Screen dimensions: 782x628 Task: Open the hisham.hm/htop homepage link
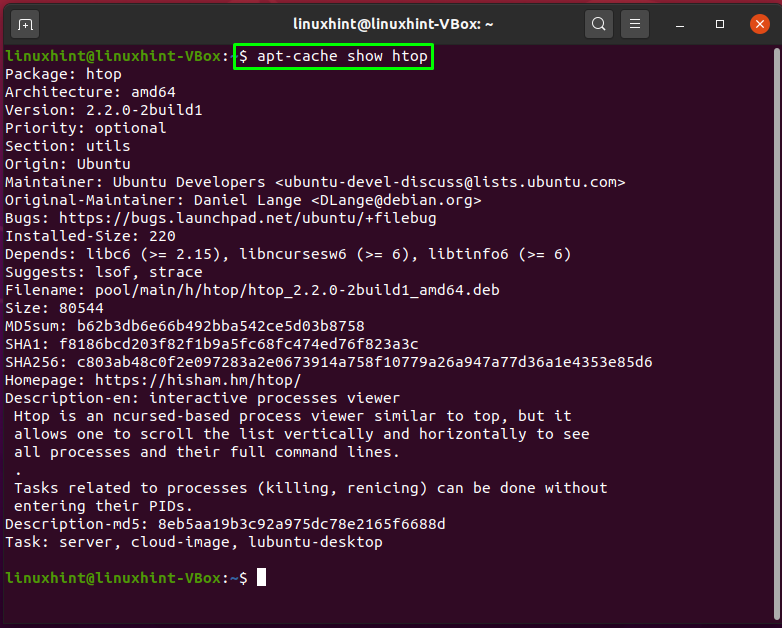(x=198, y=380)
